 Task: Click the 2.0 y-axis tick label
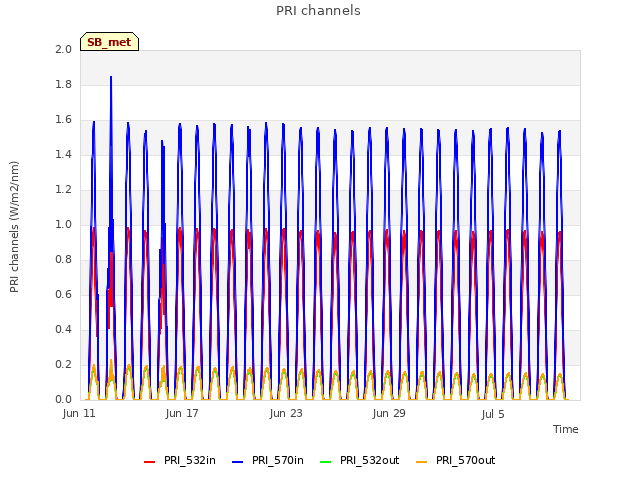pyautogui.click(x=63, y=49)
